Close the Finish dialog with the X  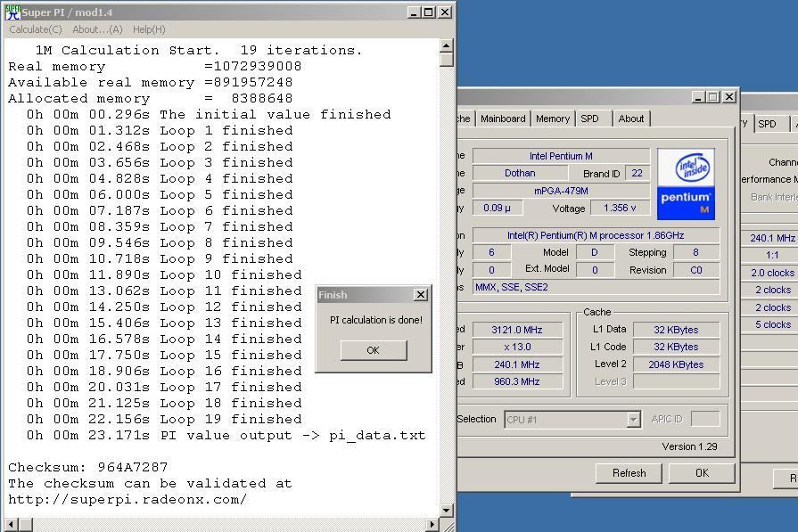tap(421, 294)
